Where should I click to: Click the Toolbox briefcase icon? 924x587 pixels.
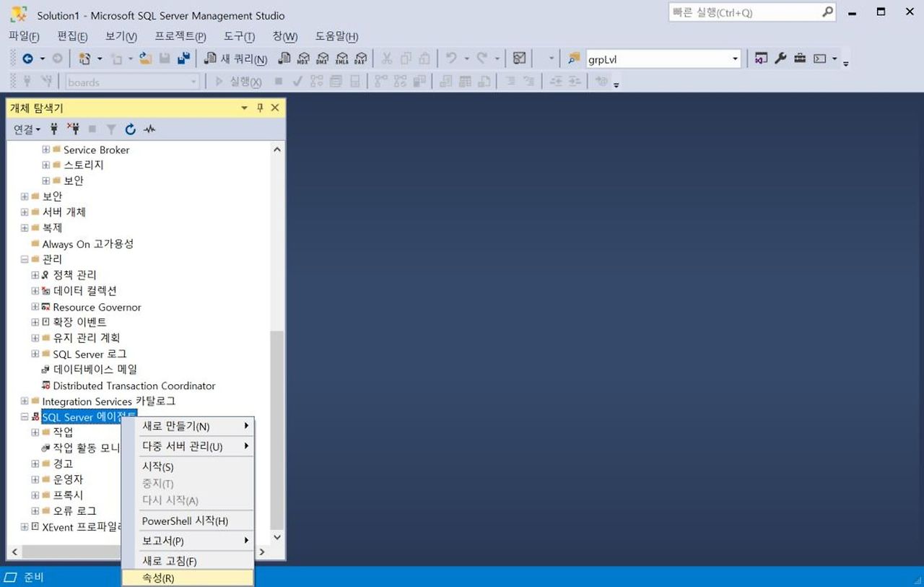pos(800,58)
